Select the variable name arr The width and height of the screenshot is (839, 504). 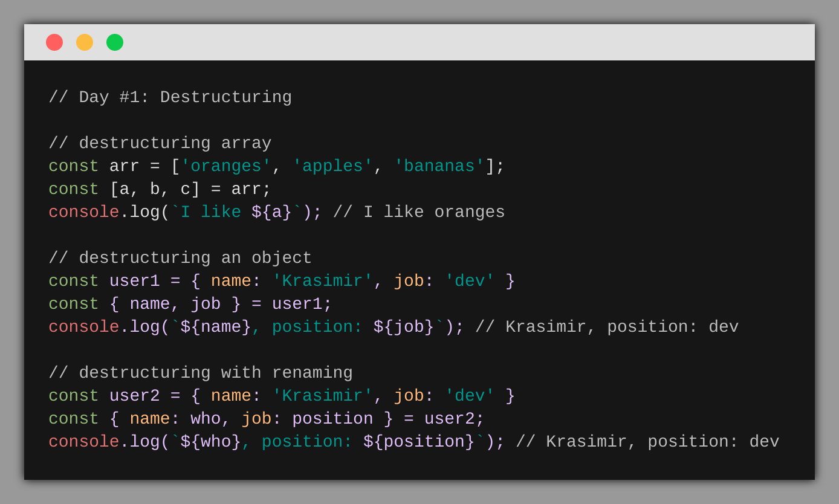pos(124,166)
